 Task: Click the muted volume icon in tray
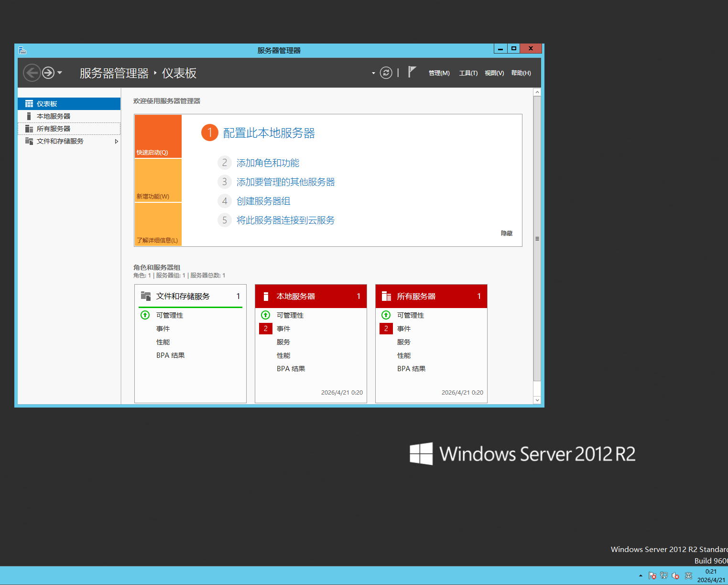675,575
